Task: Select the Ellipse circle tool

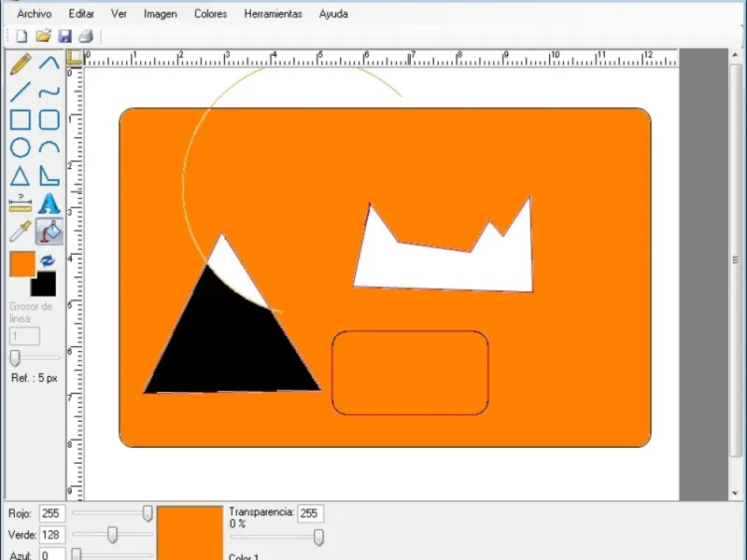Action: click(20, 147)
